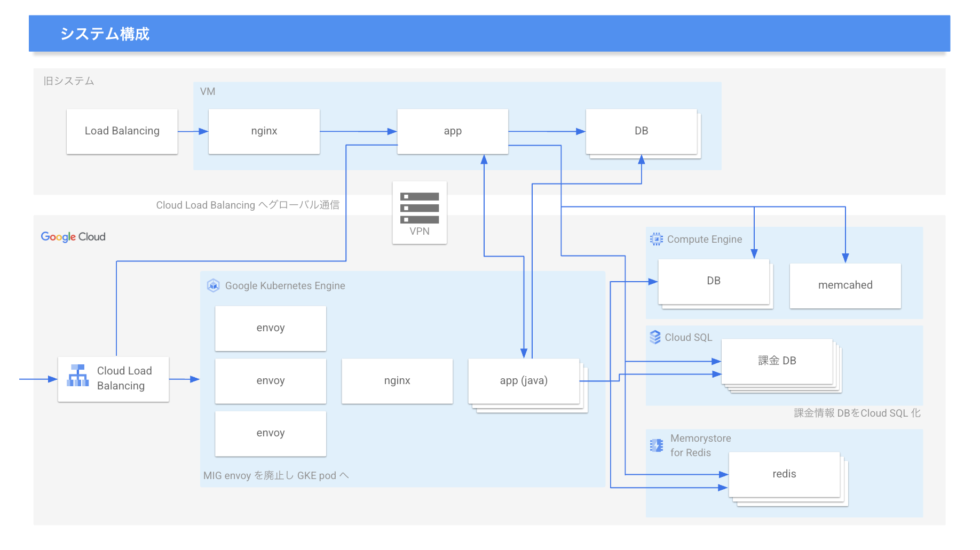Select the bottom envoy box

pos(271,433)
